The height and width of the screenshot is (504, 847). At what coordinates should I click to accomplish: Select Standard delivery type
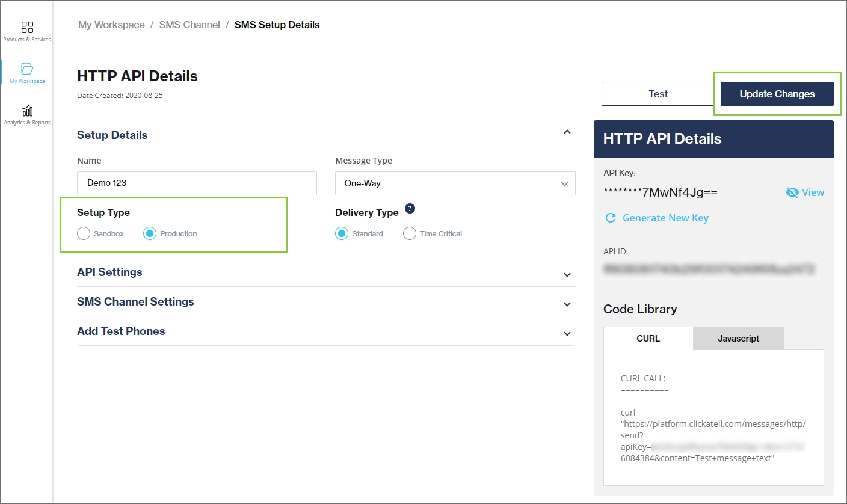(x=342, y=233)
